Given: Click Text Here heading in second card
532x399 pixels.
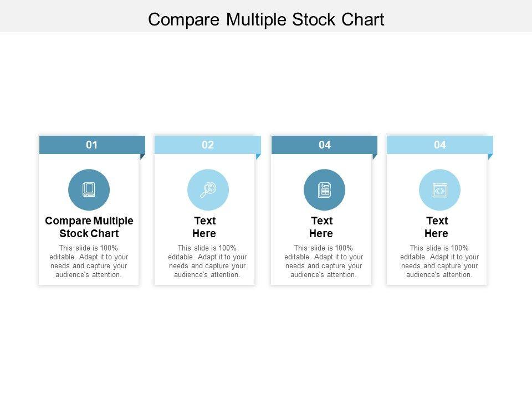Looking at the screenshot, I should [x=204, y=227].
